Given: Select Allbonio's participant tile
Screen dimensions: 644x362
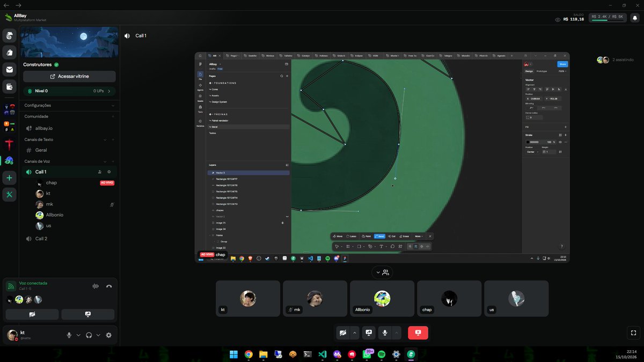Looking at the screenshot, I should click(x=382, y=299).
